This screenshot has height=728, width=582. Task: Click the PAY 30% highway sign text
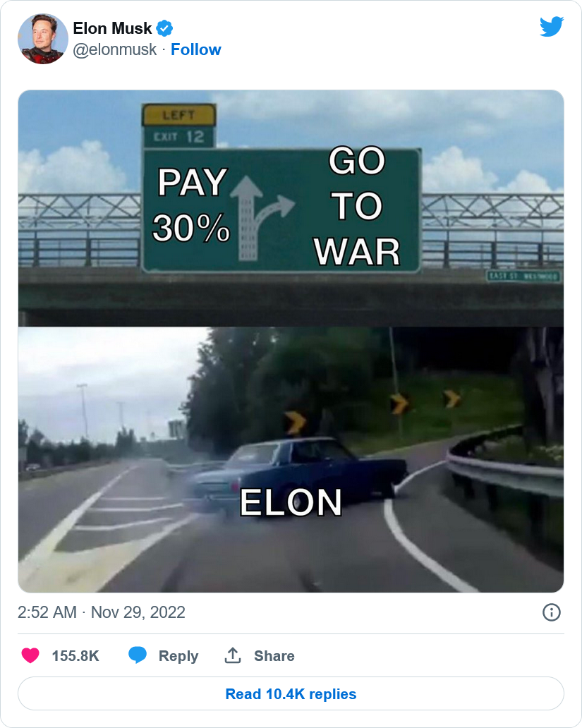(191, 205)
